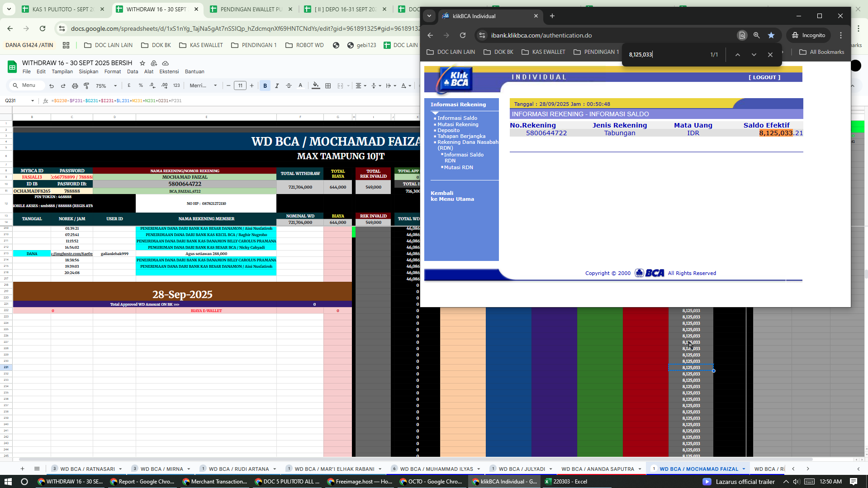Click the Menu search box in Sheets
Viewport: 868px width, 488px height.
click(28, 85)
